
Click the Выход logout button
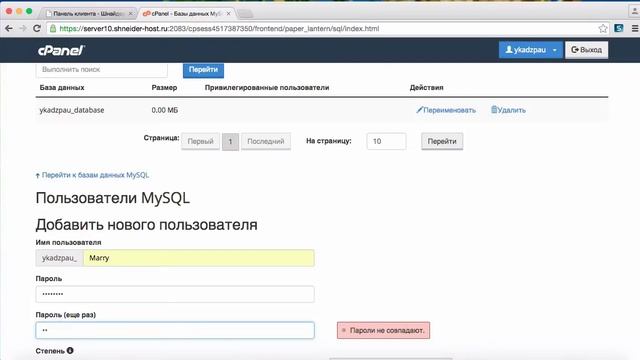(587, 50)
